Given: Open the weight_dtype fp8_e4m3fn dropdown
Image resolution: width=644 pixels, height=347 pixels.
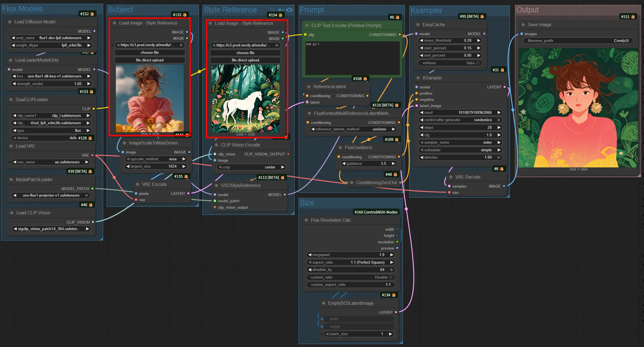Looking at the screenshot, I should pos(51,45).
